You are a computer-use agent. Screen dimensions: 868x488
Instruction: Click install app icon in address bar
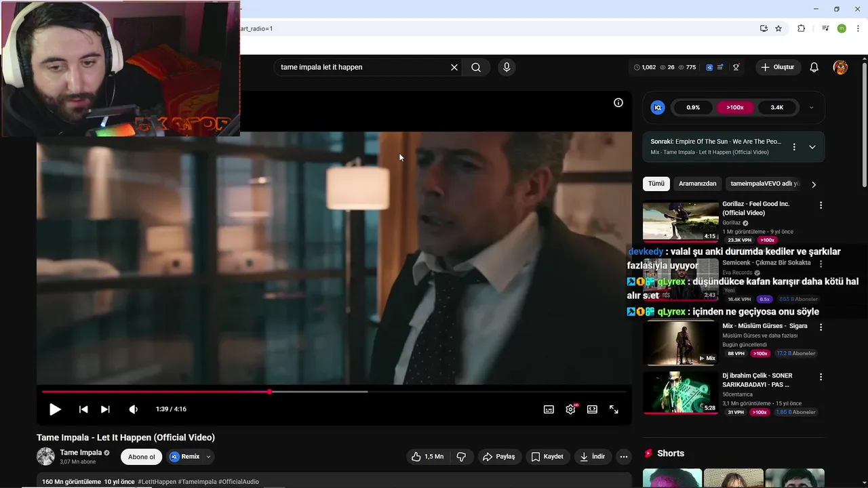764,28
